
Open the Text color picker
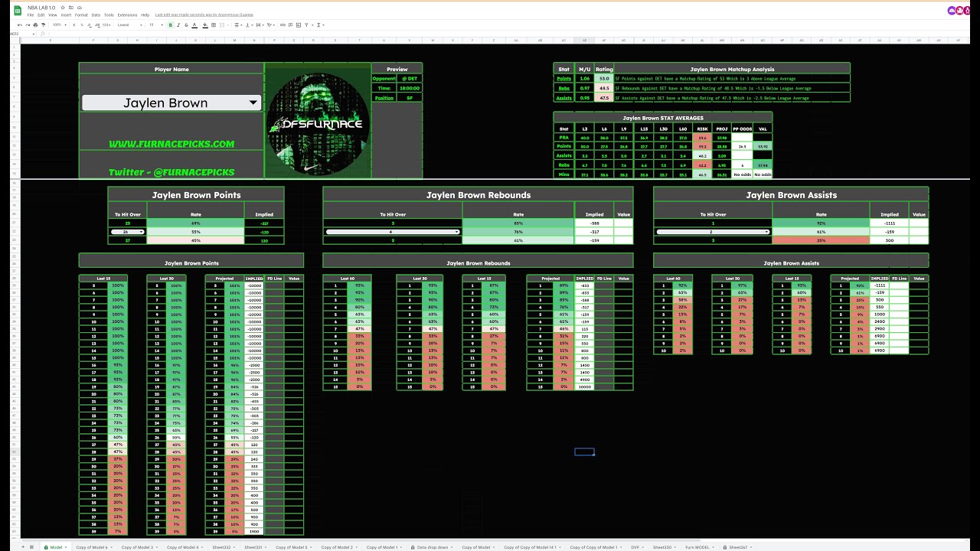coord(194,24)
